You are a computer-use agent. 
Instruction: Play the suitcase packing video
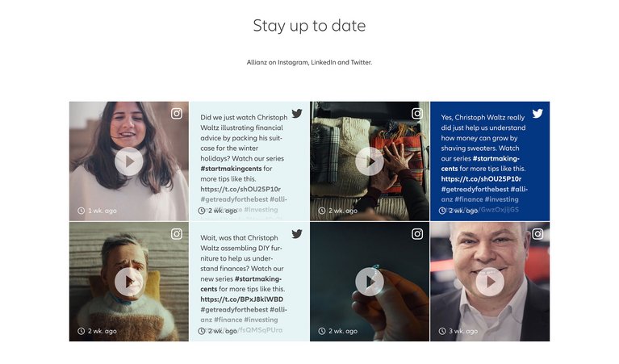coord(370,161)
